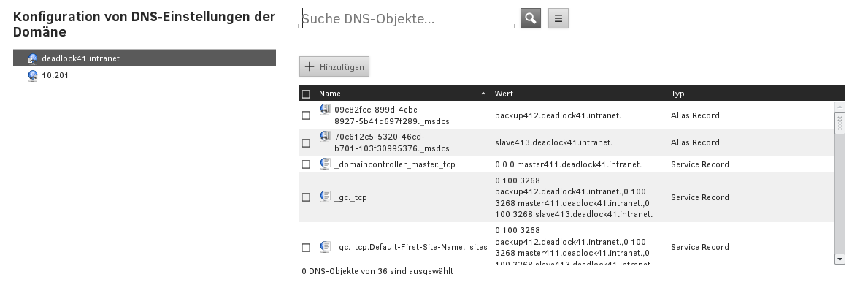The image size is (868, 293).
Task: Open the 10.201 zone in tree
Action: pos(55,75)
